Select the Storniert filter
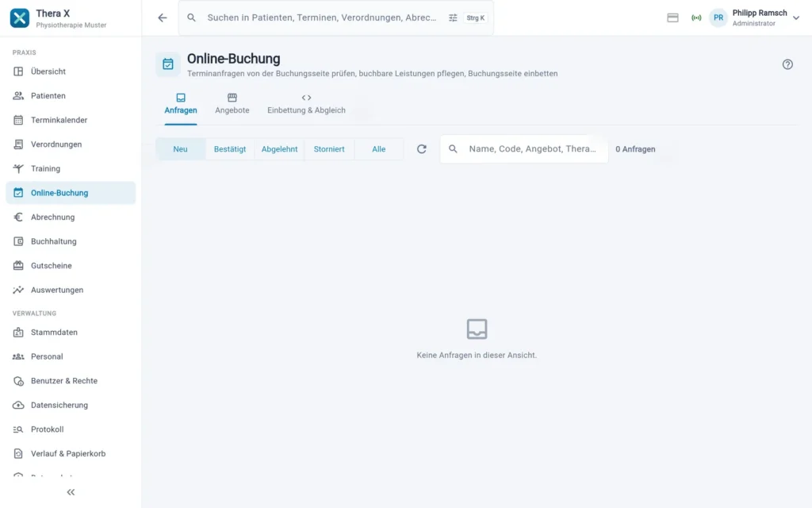812x508 pixels. click(x=329, y=149)
